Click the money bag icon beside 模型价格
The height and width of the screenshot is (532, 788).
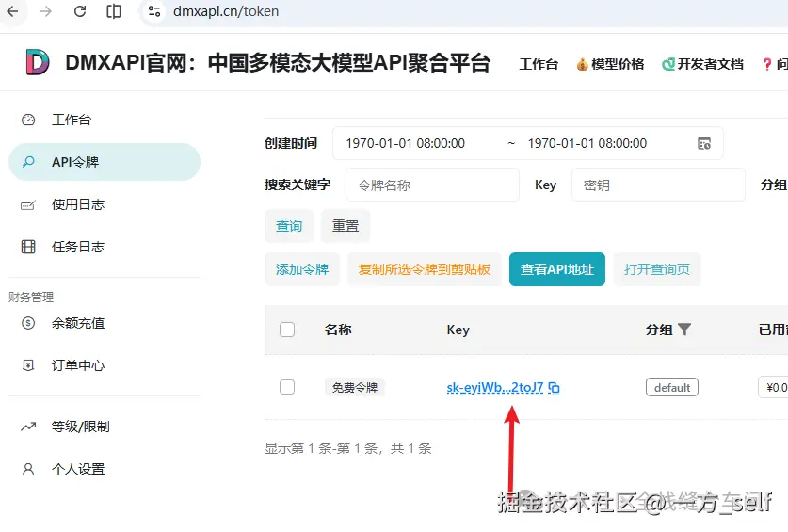582,64
